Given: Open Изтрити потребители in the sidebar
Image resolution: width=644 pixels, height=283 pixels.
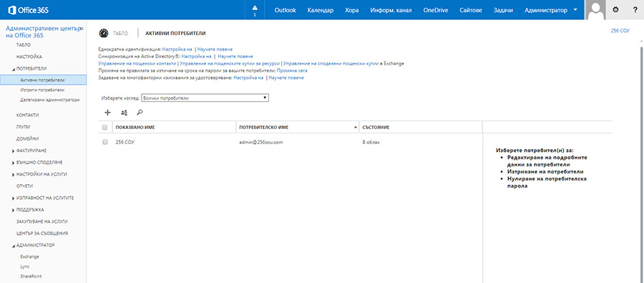Looking at the screenshot, I should 42,90.
